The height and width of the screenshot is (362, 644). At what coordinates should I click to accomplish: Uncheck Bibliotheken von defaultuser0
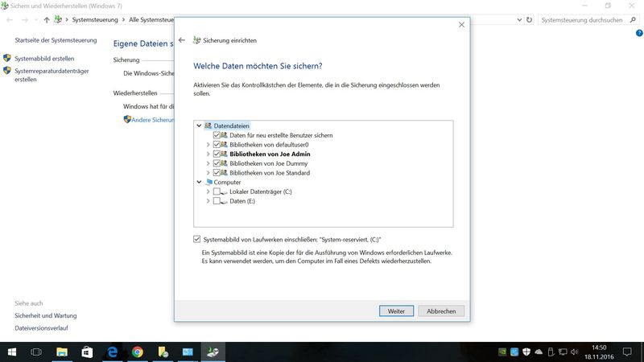click(x=217, y=145)
